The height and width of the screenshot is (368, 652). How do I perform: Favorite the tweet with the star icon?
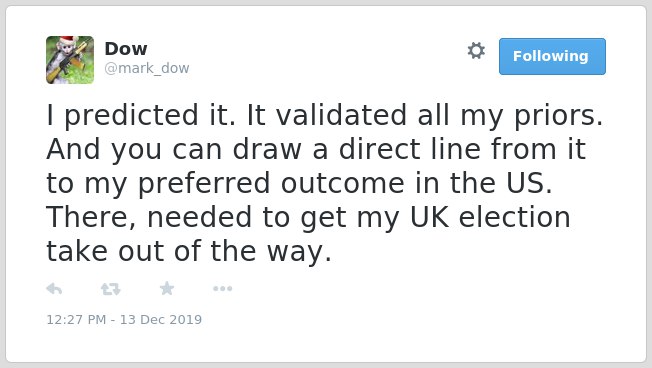[167, 288]
